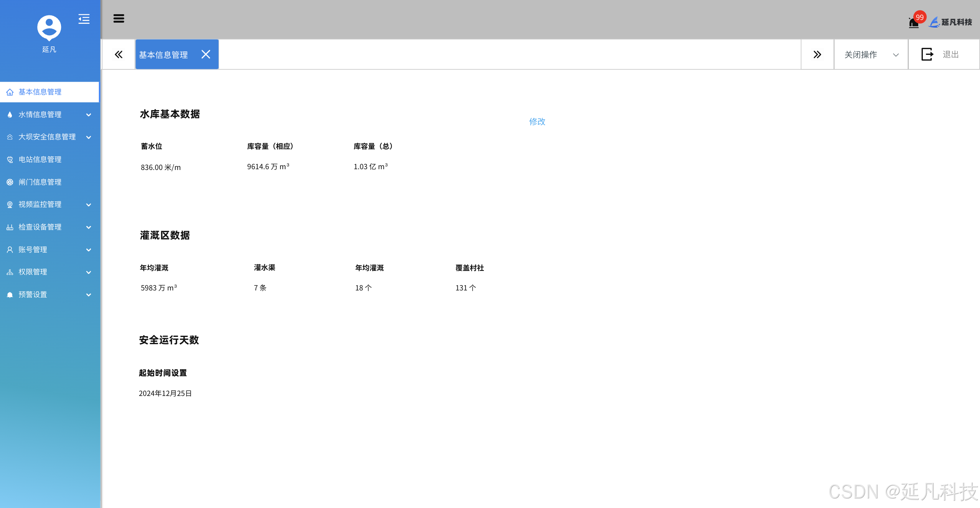Collapse sidebar using indent menu icon
Screen dimensions: 980x508
point(84,19)
